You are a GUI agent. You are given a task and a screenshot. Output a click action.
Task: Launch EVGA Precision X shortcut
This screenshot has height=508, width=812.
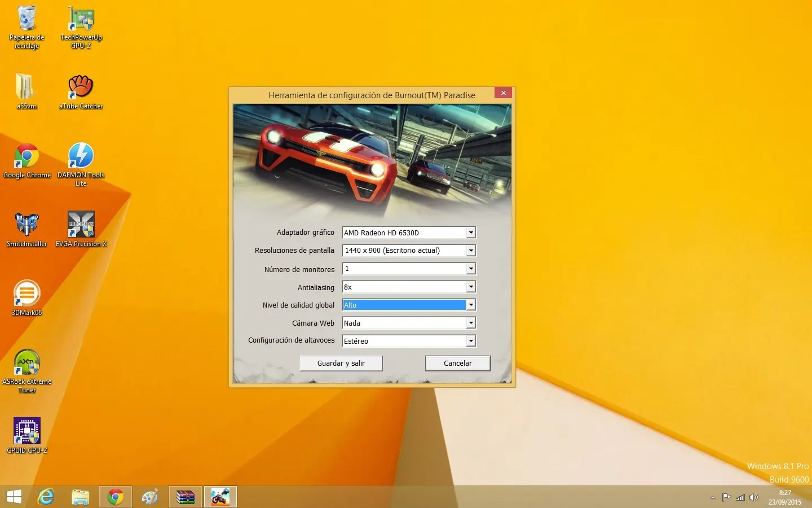(x=81, y=230)
